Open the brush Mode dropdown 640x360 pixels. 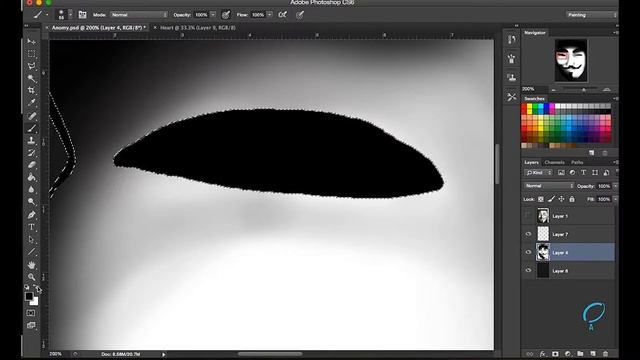click(139, 15)
